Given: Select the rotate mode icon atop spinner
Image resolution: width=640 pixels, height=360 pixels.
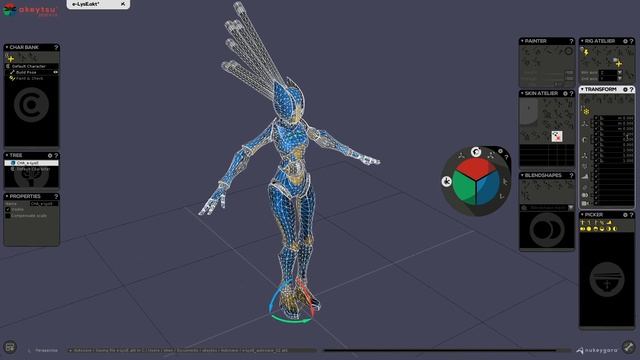Looking at the screenshot, I should pos(476,152).
